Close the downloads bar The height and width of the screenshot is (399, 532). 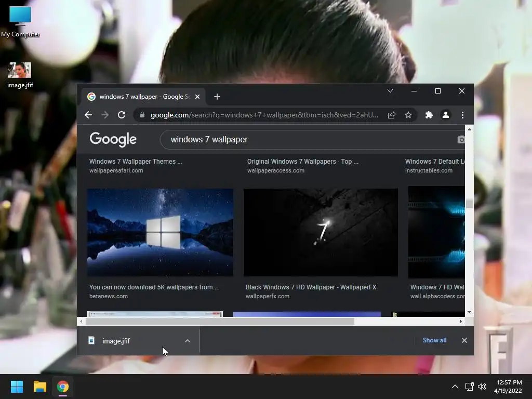(464, 340)
